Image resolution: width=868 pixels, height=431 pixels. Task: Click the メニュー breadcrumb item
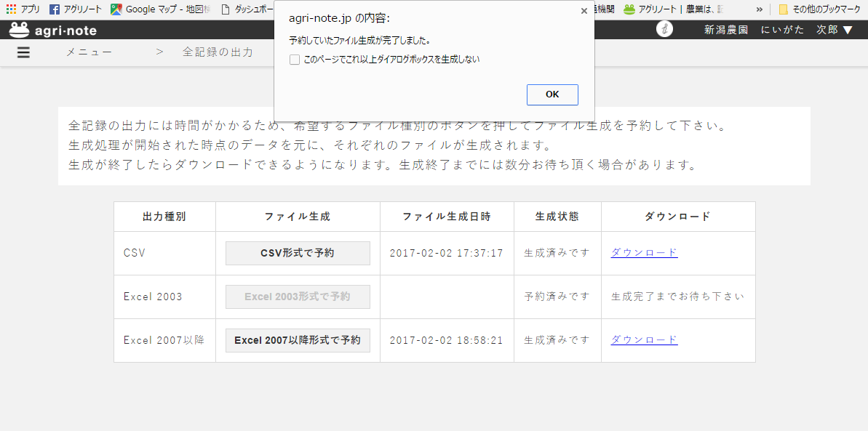click(89, 52)
